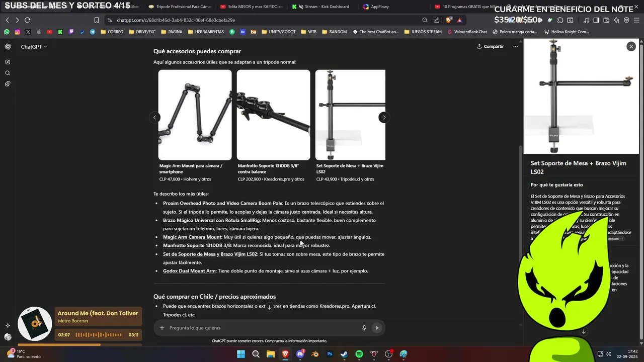Open the Magic Arm Mount product image
This screenshot has width=644, height=362.
tap(195, 115)
